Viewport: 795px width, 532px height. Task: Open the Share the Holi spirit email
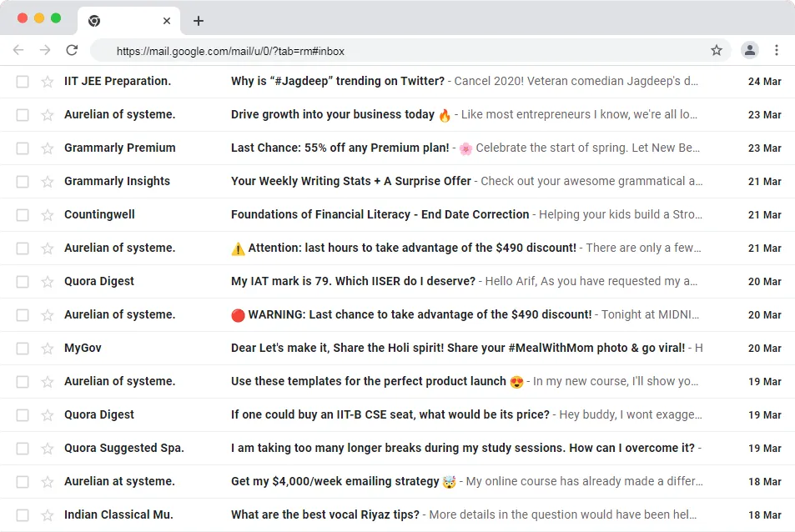(458, 348)
